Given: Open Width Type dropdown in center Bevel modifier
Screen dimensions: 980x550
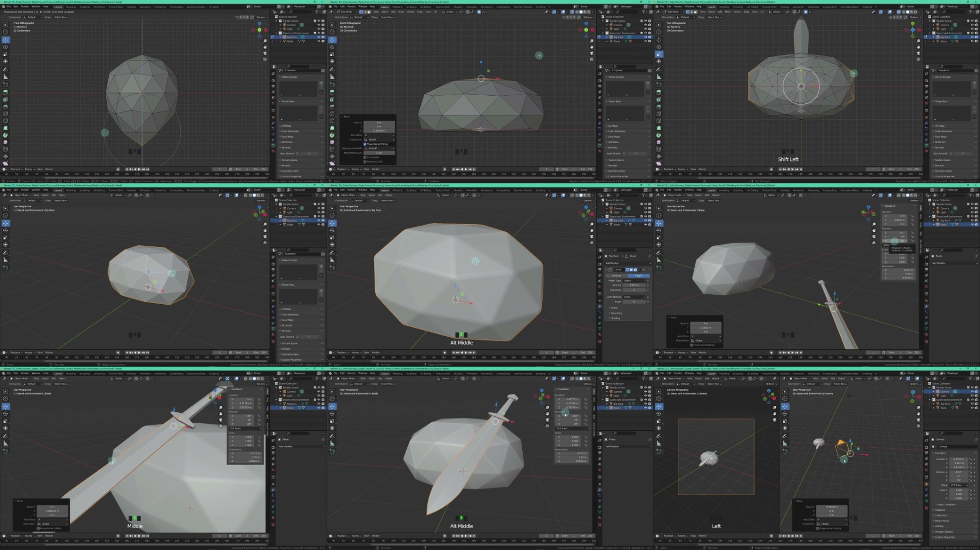Looking at the screenshot, I should (635, 281).
